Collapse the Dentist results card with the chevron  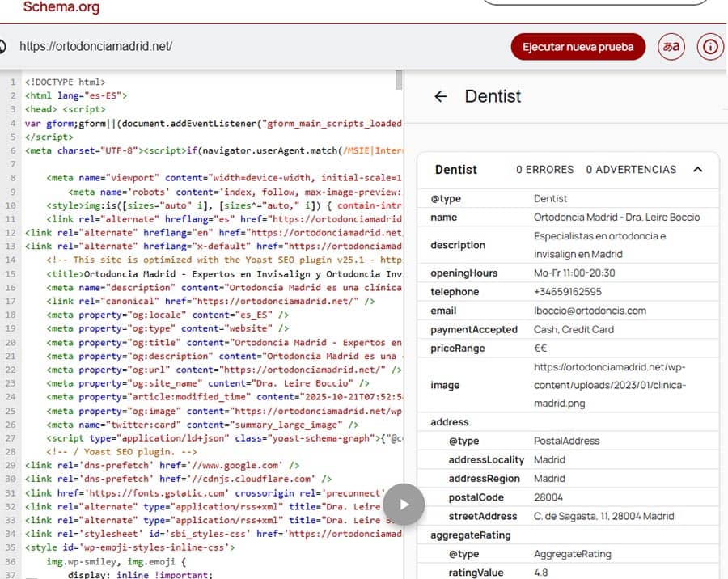tap(698, 170)
